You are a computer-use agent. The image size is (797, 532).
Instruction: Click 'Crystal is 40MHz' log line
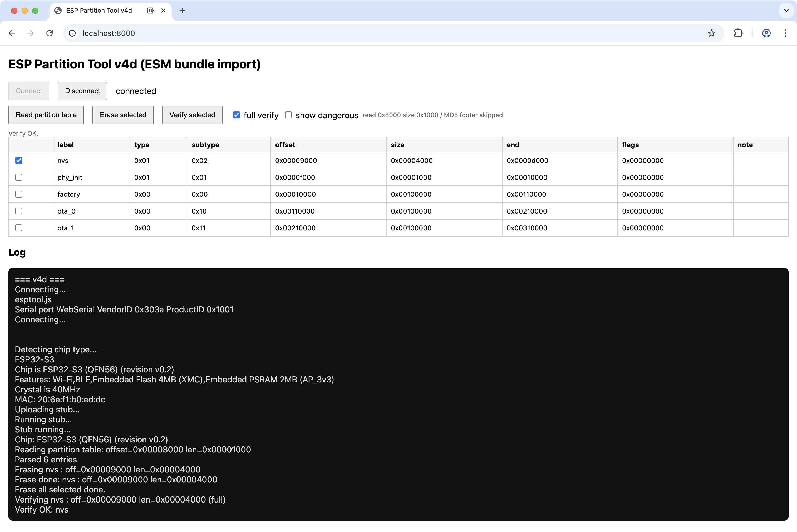[x=47, y=390]
